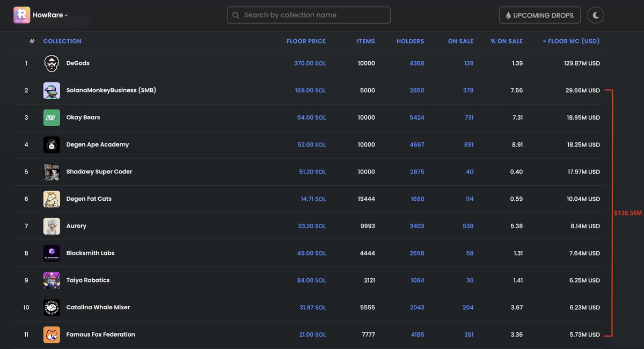
Task: Open the HowRare dropdown menu
Action: [50, 15]
